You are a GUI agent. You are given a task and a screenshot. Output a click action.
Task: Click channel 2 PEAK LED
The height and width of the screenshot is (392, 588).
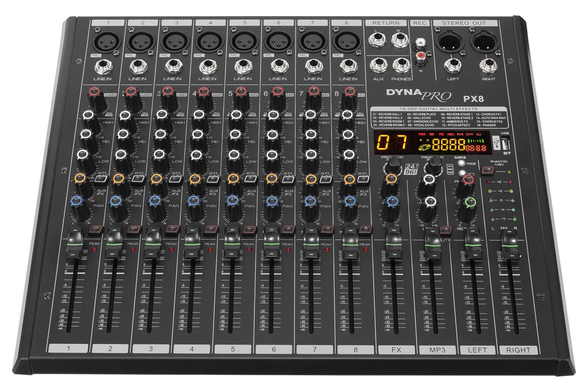[x=133, y=249]
